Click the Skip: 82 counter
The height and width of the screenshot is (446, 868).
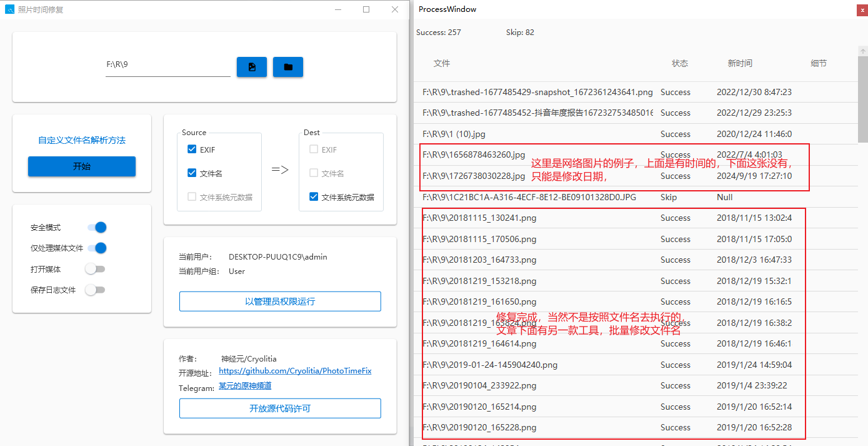coord(520,33)
